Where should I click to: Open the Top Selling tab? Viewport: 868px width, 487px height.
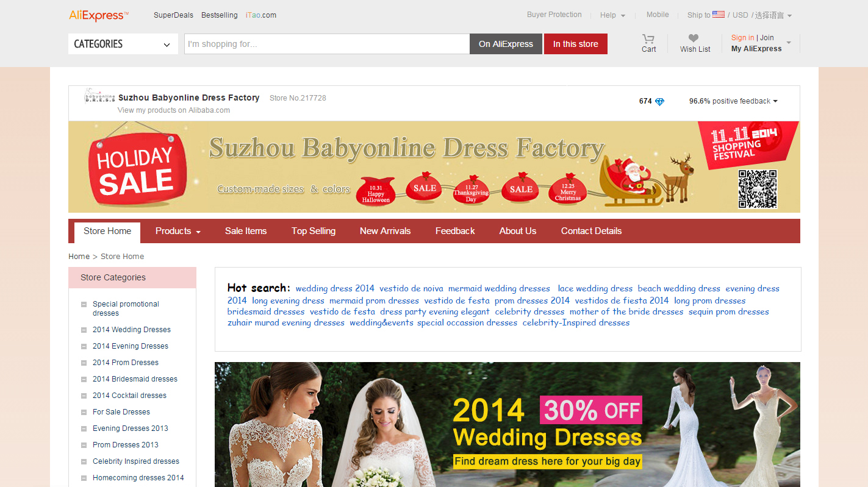point(314,231)
